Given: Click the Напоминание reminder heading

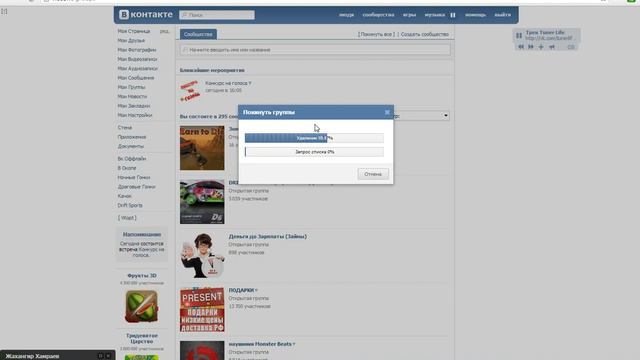Looking at the screenshot, I should pos(142,234).
